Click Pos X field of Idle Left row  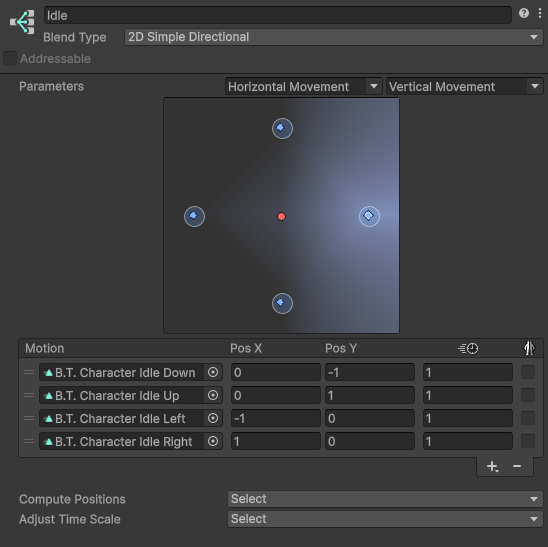coord(276,418)
